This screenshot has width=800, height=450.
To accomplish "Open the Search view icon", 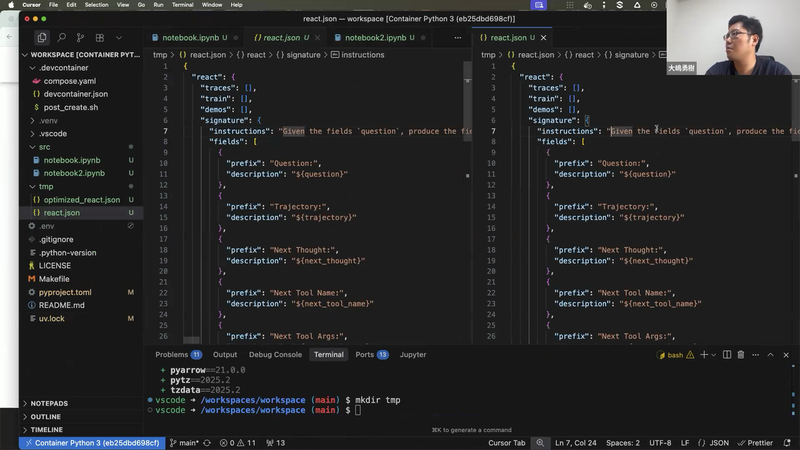I will tap(61, 38).
